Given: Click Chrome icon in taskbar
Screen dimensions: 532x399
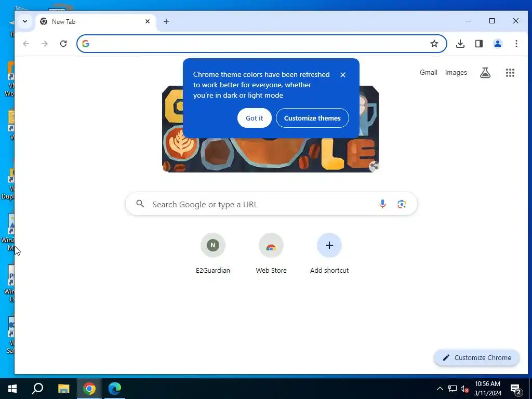Looking at the screenshot, I should click(89, 389).
